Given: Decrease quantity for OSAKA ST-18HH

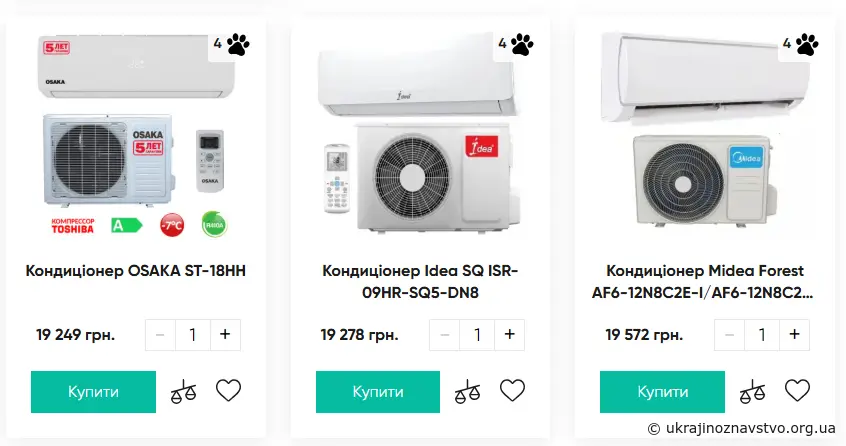Looking at the screenshot, I should [160, 335].
